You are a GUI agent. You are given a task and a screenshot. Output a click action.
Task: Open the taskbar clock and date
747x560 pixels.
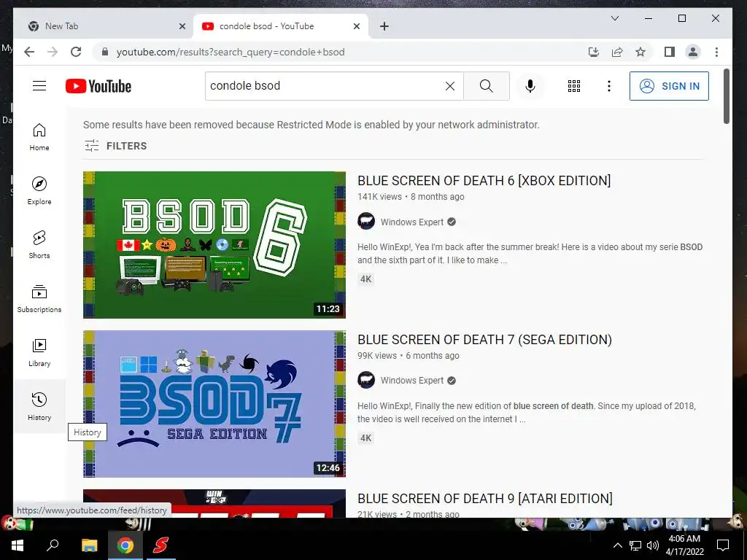pos(684,545)
